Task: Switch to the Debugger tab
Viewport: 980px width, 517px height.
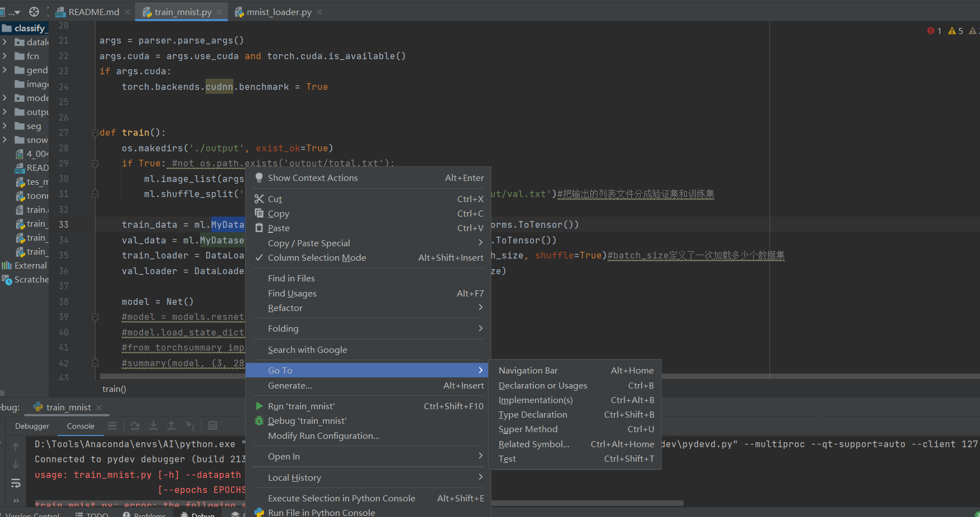Action: (x=32, y=426)
